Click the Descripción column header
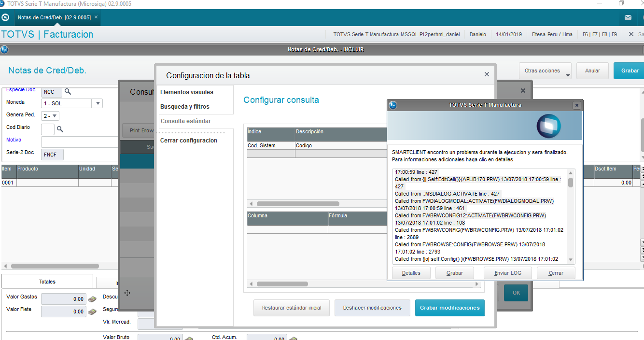 341,135
